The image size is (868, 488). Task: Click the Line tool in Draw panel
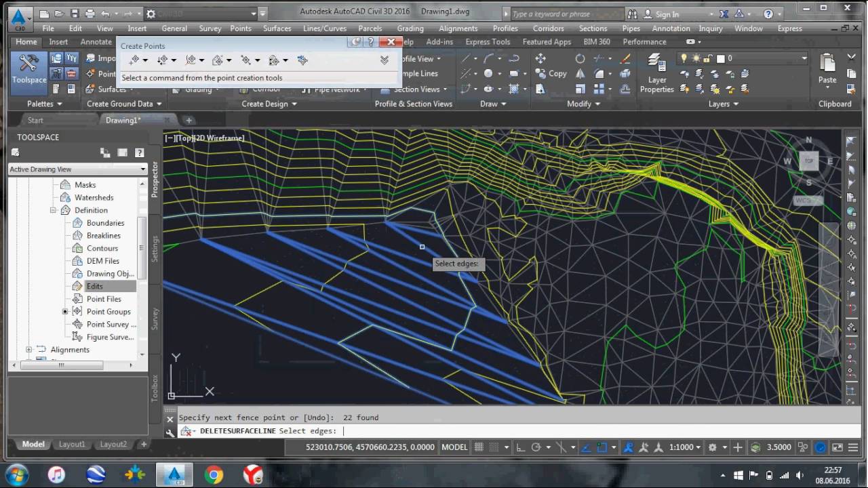pyautogui.click(x=467, y=58)
